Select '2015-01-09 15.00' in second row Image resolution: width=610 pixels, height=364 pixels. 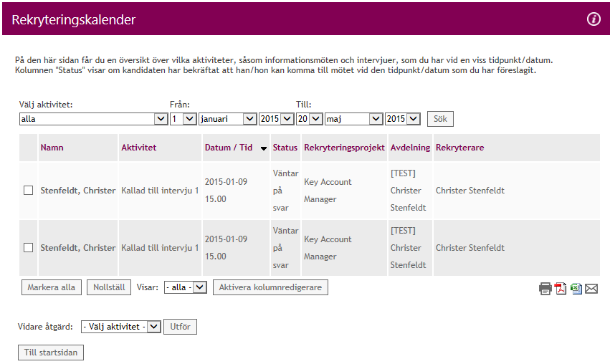pyautogui.click(x=226, y=248)
